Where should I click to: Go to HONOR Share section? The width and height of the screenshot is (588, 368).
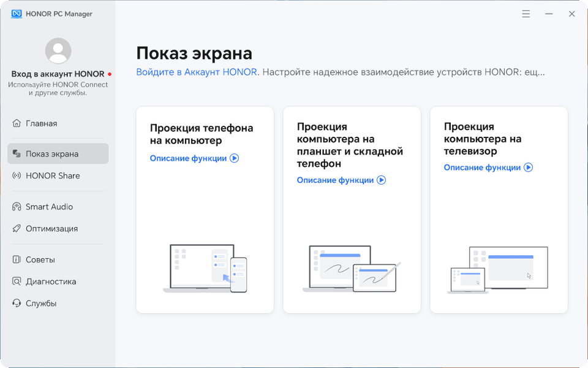[58, 175]
